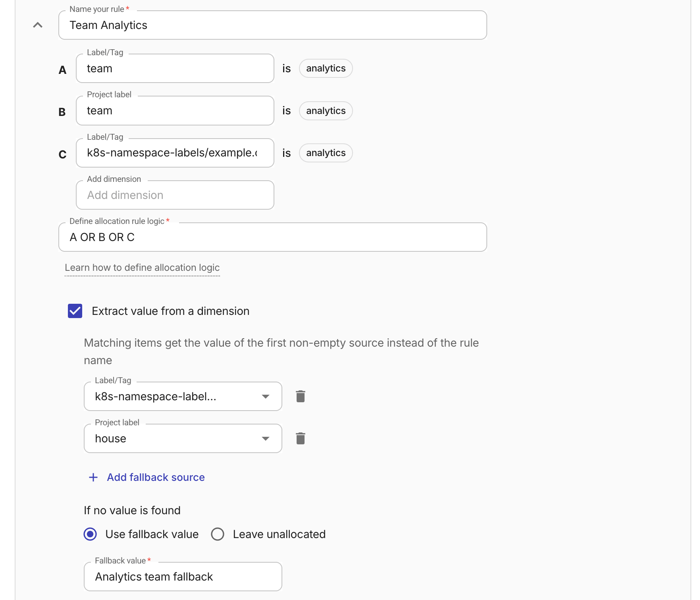
Task: Open Learn how to define allocation logic
Action: click(x=142, y=268)
